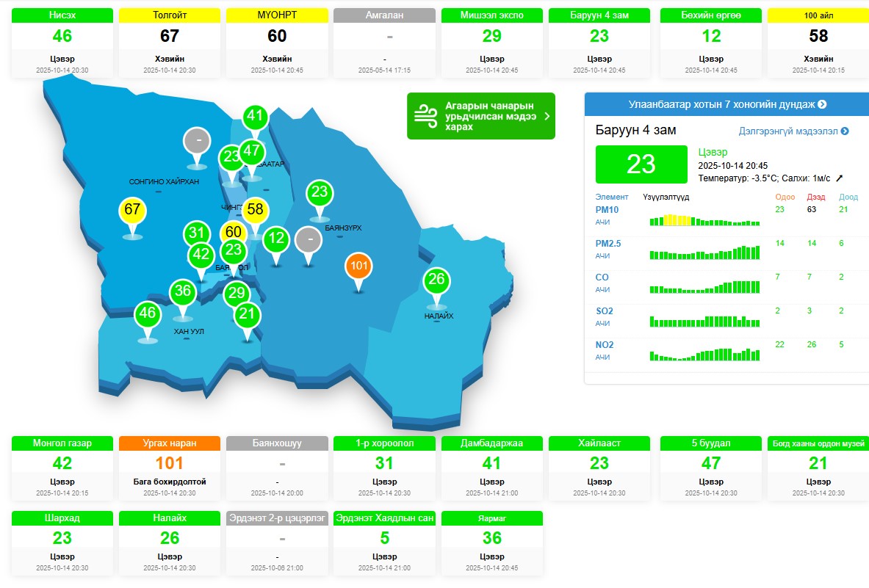The width and height of the screenshot is (869, 588).
Task: Open the Яармаг station card
Action: click(492, 545)
